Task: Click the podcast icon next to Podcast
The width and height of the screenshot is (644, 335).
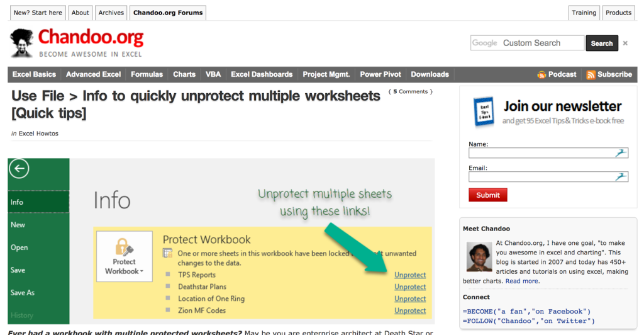Action: pos(541,74)
